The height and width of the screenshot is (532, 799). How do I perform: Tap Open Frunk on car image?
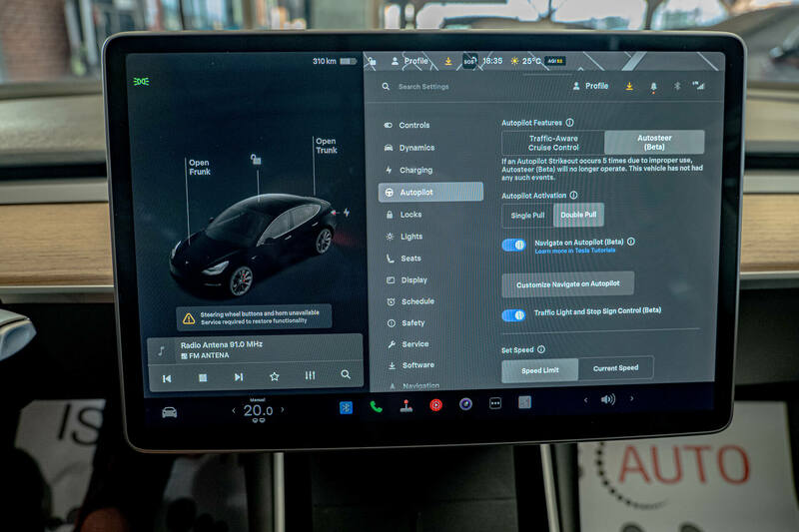199,168
